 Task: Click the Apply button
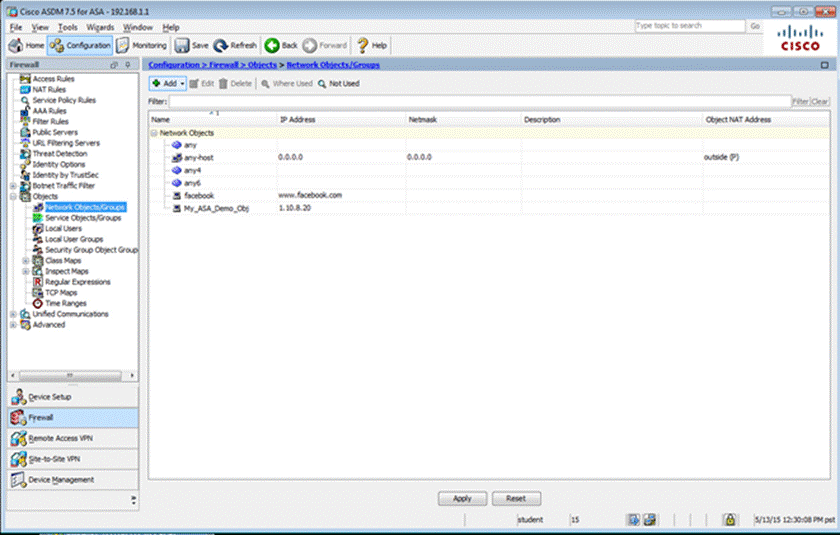[x=462, y=498]
